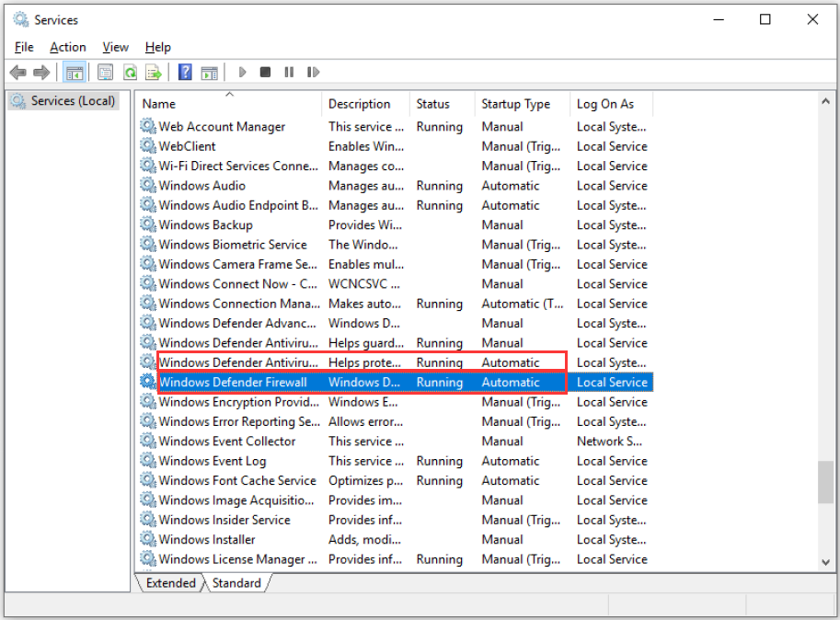Screen dimensions: 840x620
Task: Select the Windows Defender Firewall service
Action: tap(396, 383)
